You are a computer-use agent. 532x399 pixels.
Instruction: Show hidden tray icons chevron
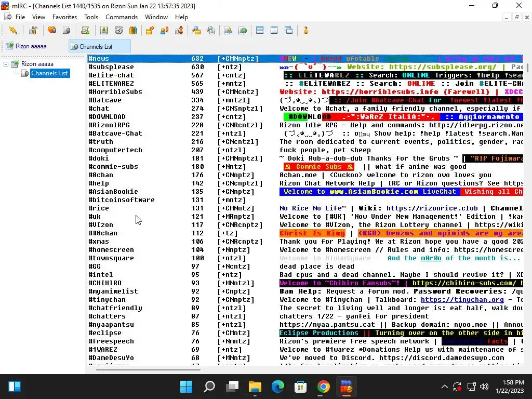tap(445, 387)
